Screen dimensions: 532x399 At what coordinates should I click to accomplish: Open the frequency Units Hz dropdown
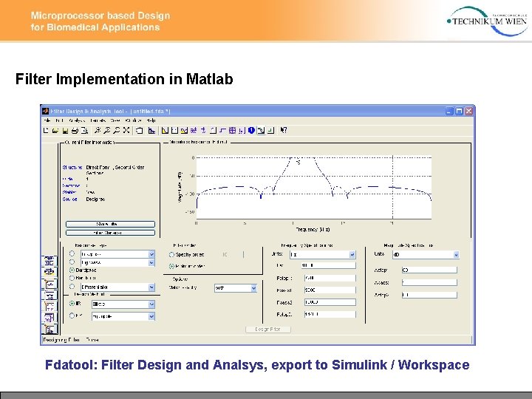pyautogui.click(x=352, y=254)
